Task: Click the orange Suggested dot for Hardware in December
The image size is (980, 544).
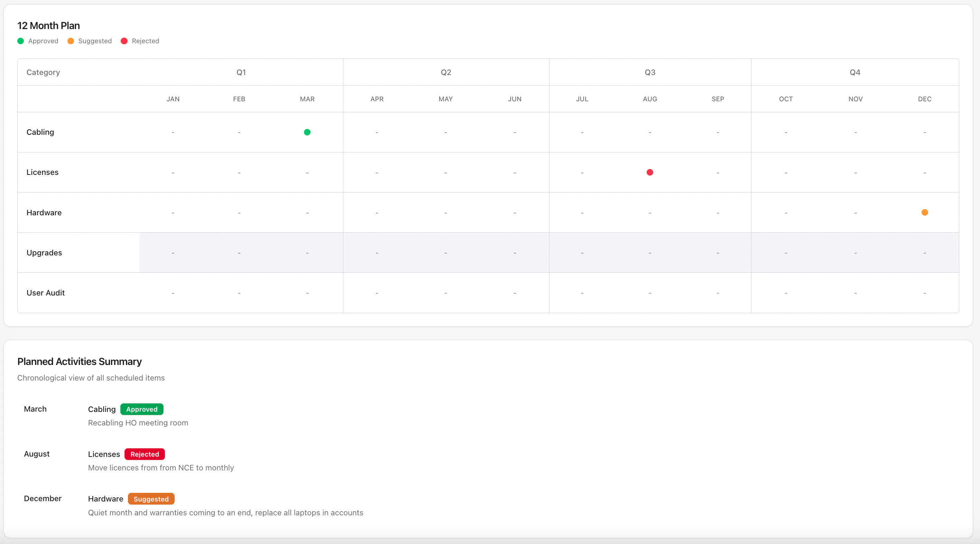Action: 925,213
